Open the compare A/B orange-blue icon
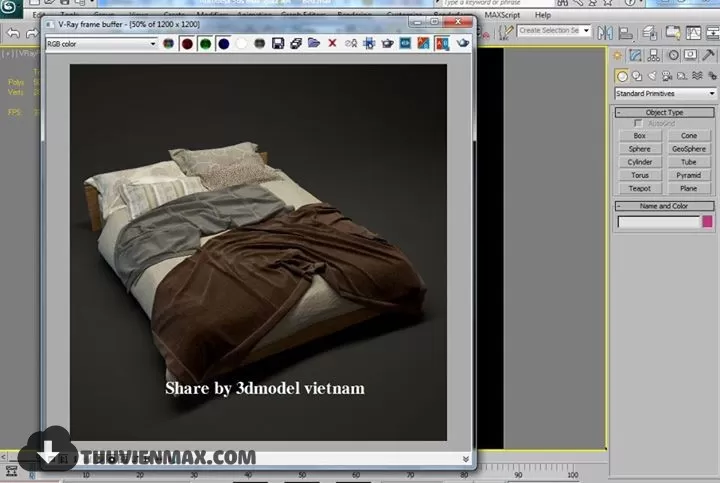This screenshot has width=720, height=483. 423,44
